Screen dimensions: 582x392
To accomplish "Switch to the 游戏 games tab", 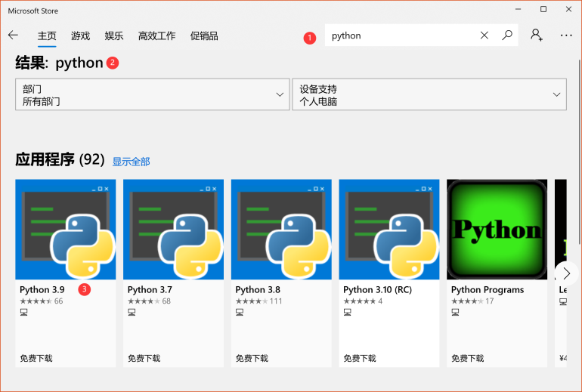I will click(80, 35).
